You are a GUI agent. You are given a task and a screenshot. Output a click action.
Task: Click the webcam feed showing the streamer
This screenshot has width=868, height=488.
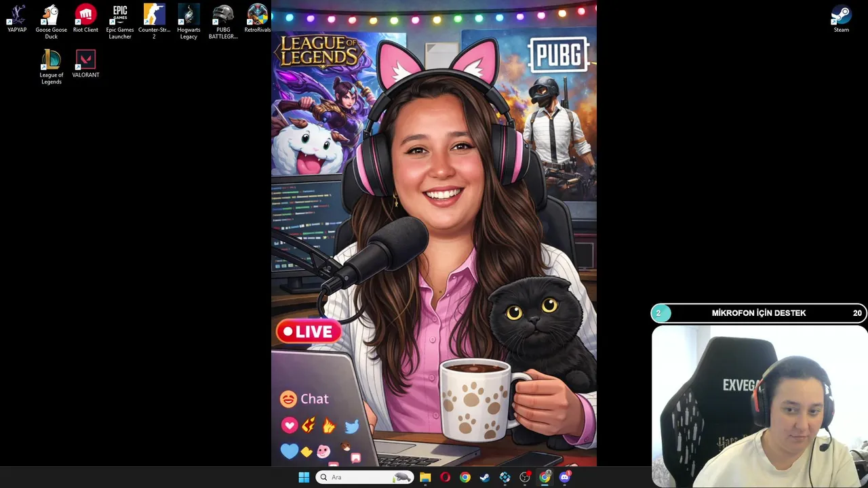[759, 406]
